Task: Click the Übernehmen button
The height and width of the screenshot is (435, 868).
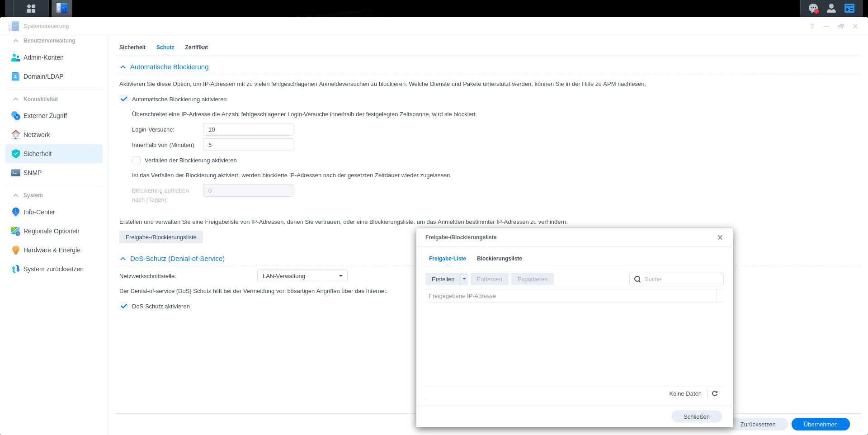Action: pyautogui.click(x=820, y=424)
